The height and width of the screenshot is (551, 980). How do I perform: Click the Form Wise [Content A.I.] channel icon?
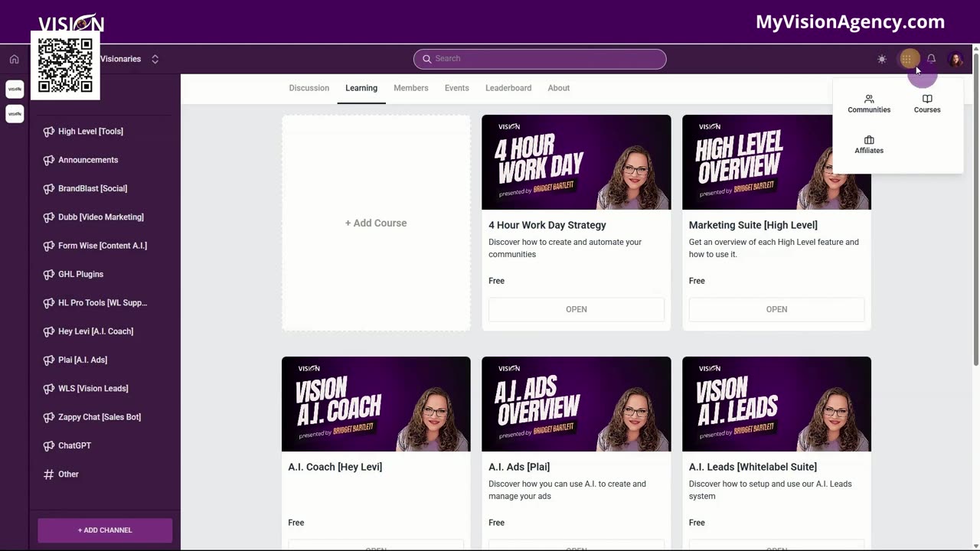pyautogui.click(x=49, y=246)
